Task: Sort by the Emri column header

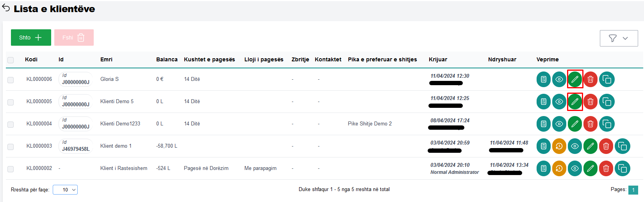Action: (106, 59)
